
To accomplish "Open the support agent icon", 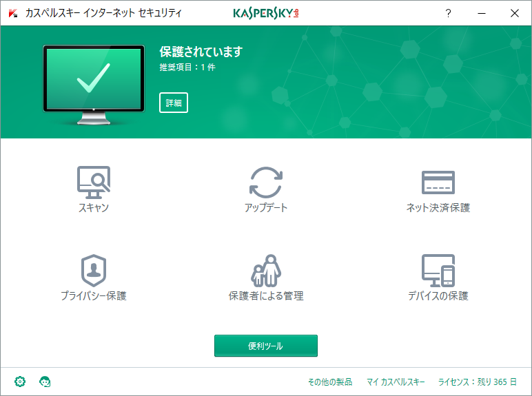I will coord(45,382).
